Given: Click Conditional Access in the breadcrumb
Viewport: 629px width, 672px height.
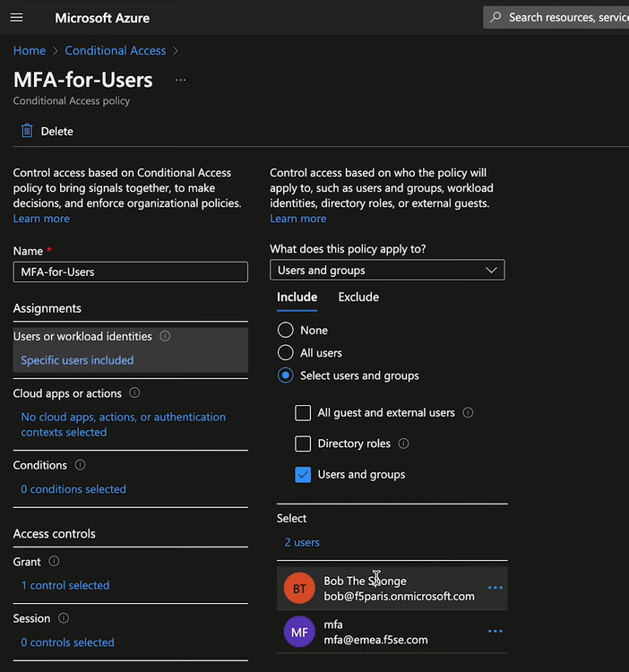Looking at the screenshot, I should [115, 51].
